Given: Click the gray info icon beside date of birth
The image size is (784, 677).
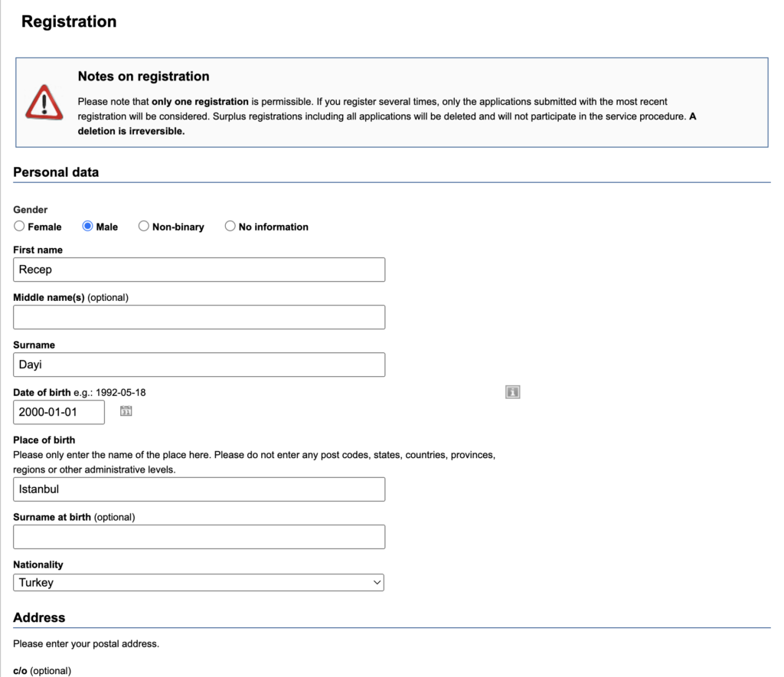Looking at the screenshot, I should tap(512, 392).
